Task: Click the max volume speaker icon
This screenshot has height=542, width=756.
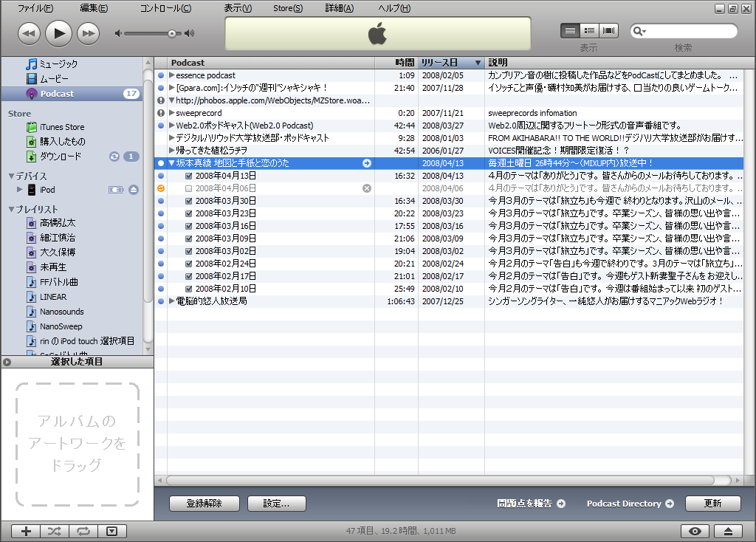Action: (190, 33)
